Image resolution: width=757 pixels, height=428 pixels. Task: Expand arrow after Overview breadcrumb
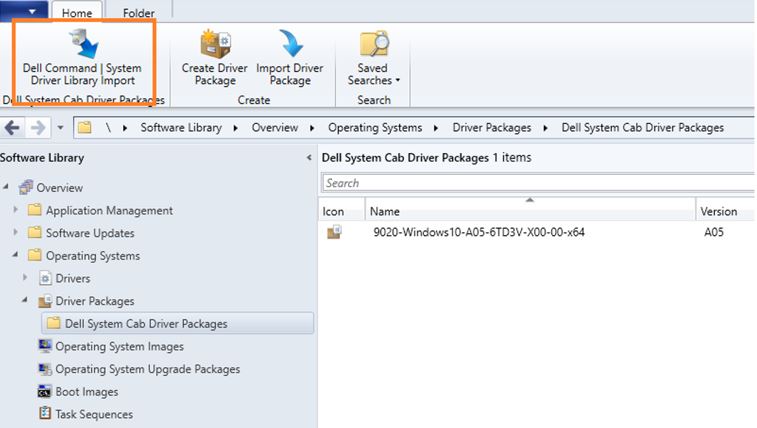(312, 128)
